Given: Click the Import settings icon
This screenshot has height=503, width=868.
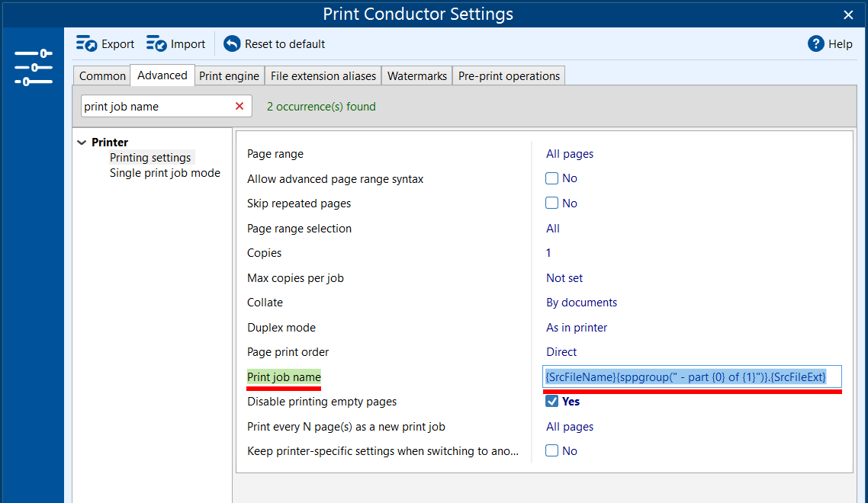Looking at the screenshot, I should point(156,44).
